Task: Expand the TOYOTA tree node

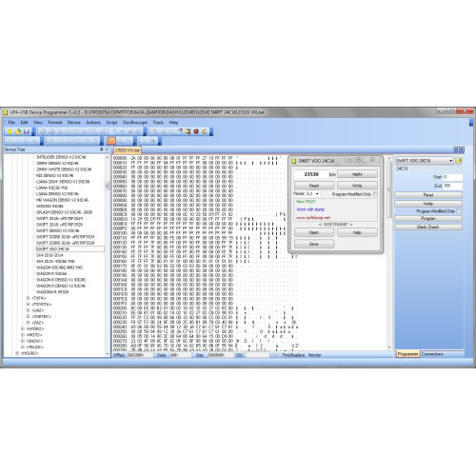Action: click(x=28, y=304)
